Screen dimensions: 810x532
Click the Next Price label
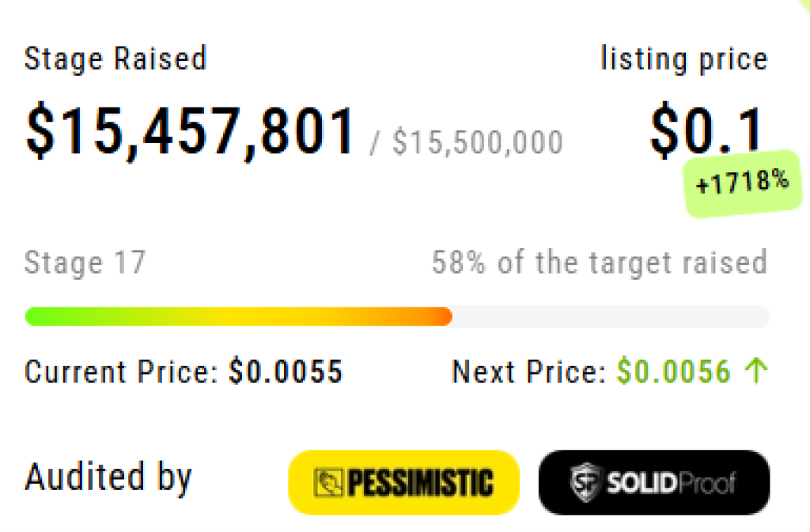click(x=528, y=372)
